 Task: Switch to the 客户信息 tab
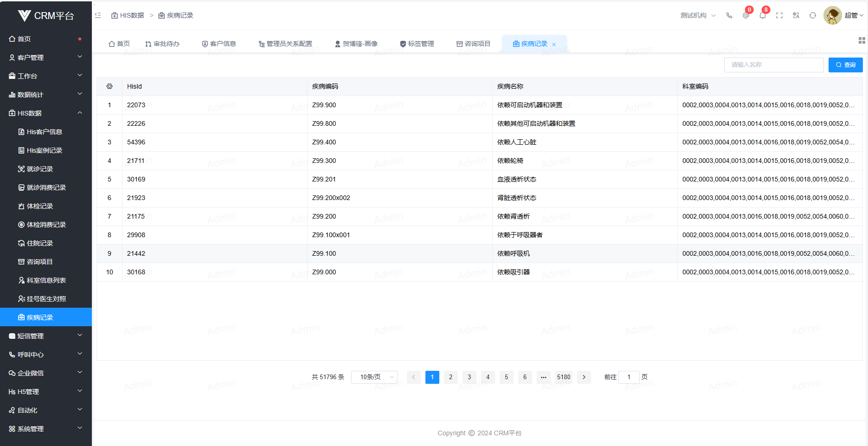coord(219,44)
